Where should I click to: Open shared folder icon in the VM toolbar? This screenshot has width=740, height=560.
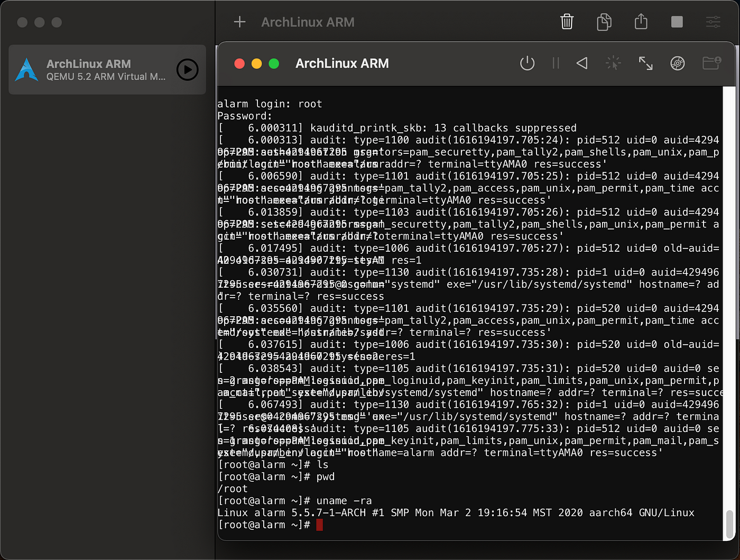pos(711,63)
